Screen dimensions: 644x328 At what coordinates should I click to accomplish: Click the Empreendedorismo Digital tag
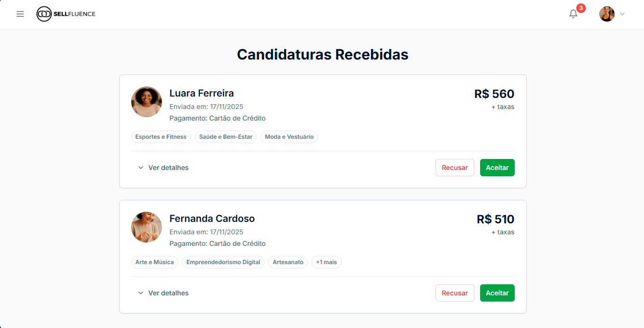point(223,262)
